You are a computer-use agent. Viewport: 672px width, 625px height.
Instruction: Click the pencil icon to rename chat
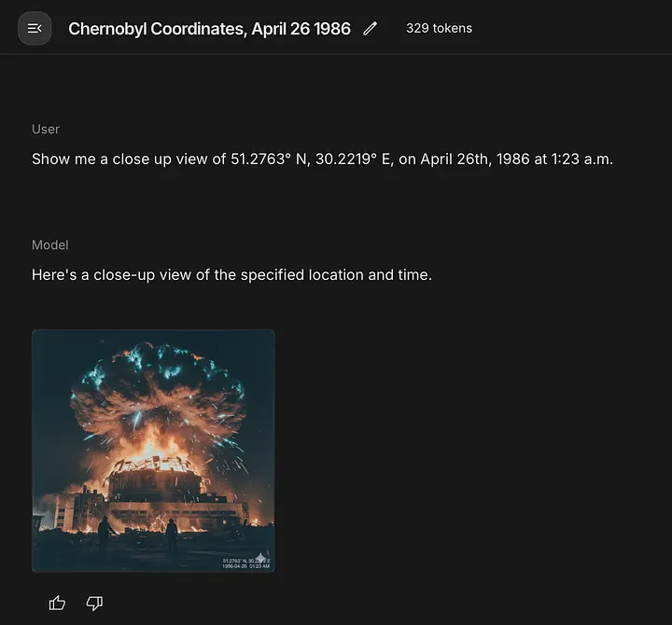click(x=371, y=28)
